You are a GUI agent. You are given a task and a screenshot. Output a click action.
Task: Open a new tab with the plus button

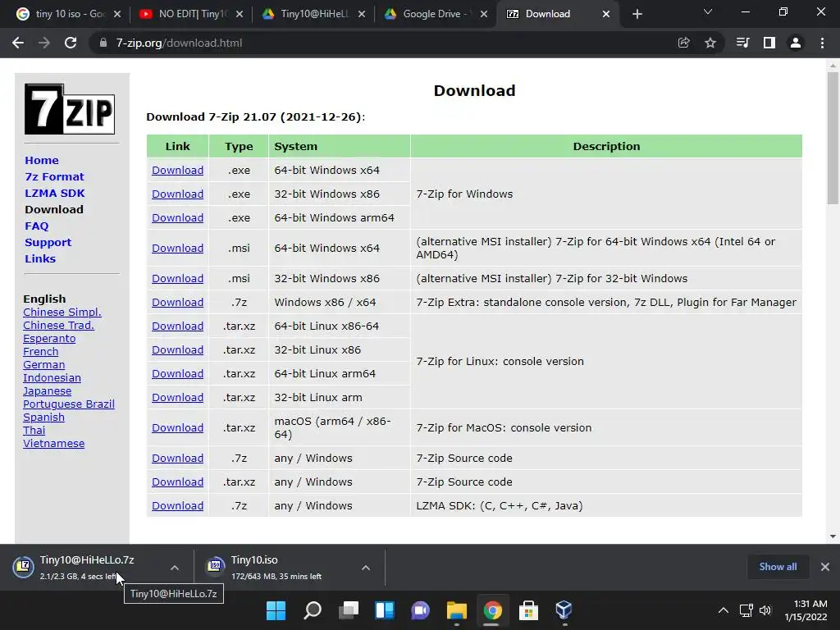tap(637, 14)
